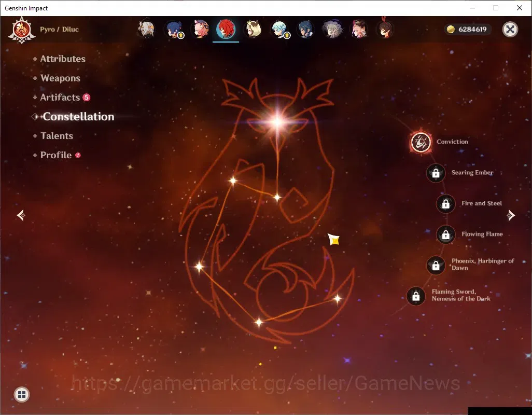Click the locked Flowing Flame node icon

pyautogui.click(x=446, y=234)
